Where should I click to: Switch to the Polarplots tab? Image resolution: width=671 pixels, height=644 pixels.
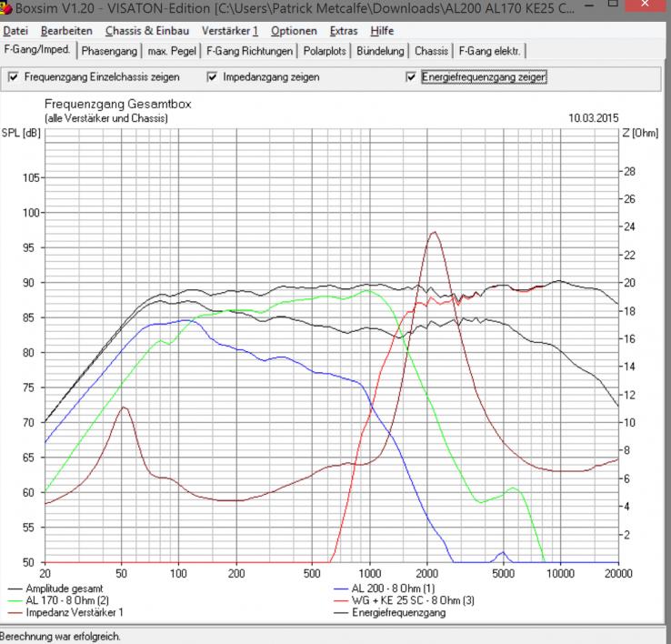point(325,51)
